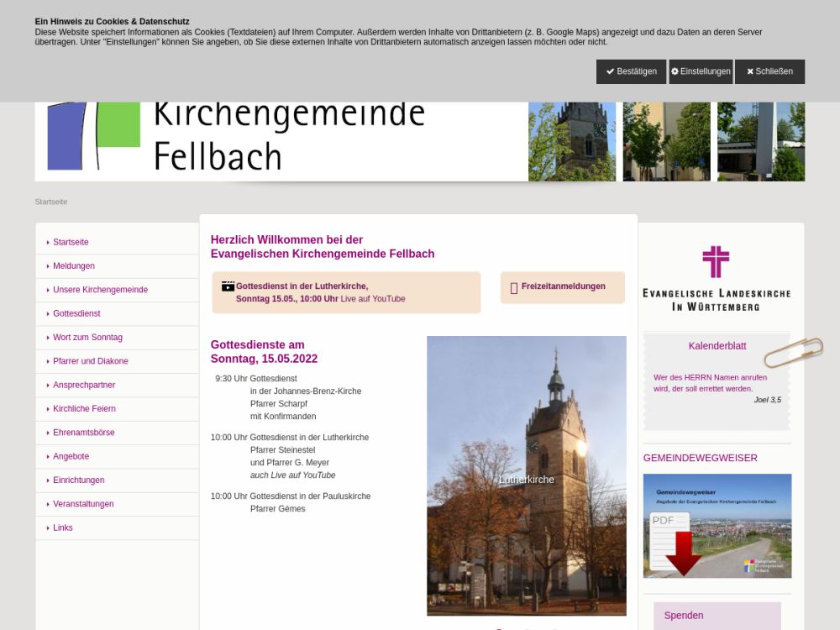840x630 pixels.
Task: Confirm cookies with Bestätigen button
Action: [x=631, y=71]
